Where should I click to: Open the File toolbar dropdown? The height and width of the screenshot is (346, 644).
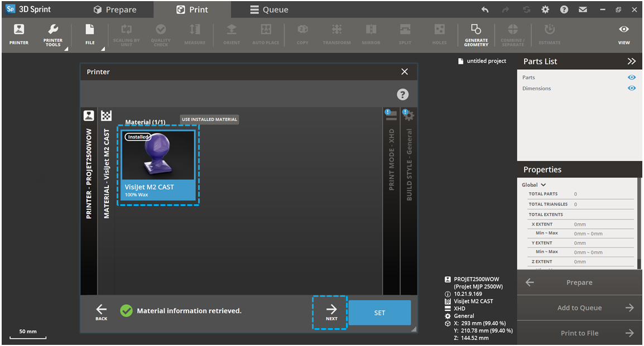[x=90, y=34]
